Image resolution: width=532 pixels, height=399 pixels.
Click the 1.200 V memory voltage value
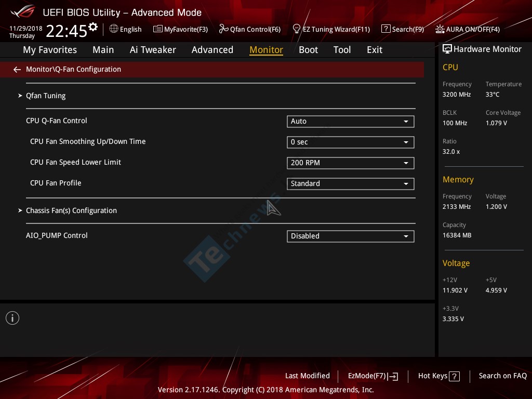click(x=496, y=207)
